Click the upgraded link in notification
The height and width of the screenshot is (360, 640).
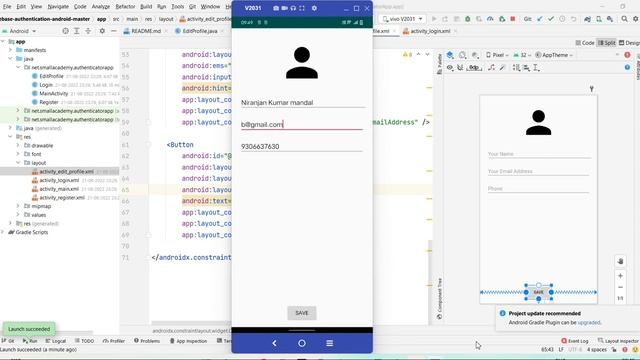pyautogui.click(x=589, y=322)
